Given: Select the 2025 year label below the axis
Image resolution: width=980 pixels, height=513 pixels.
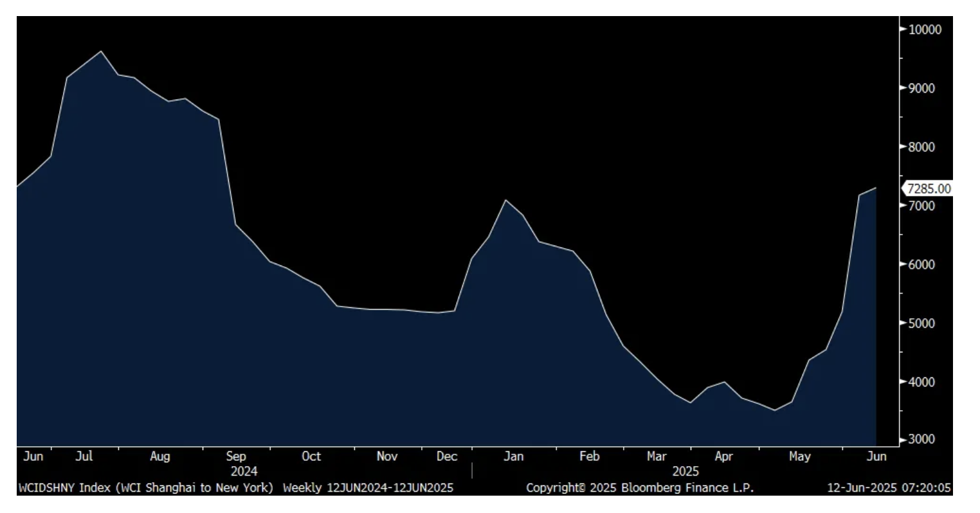Looking at the screenshot, I should click(x=685, y=471).
